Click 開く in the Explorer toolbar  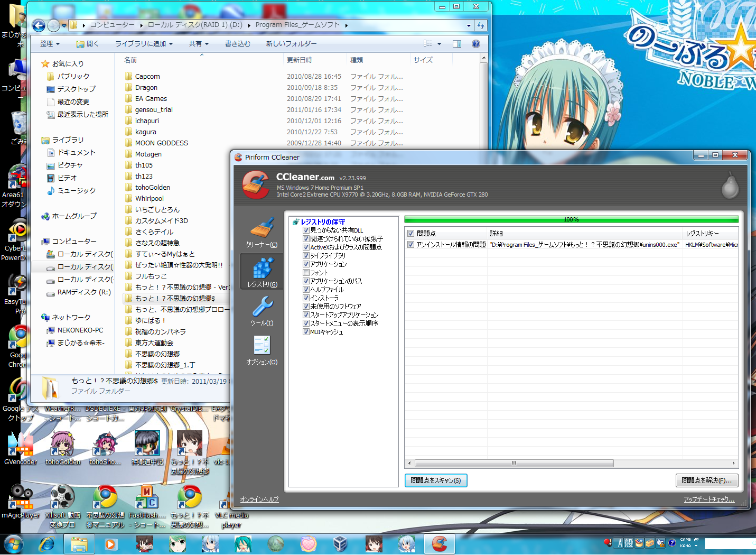point(87,44)
